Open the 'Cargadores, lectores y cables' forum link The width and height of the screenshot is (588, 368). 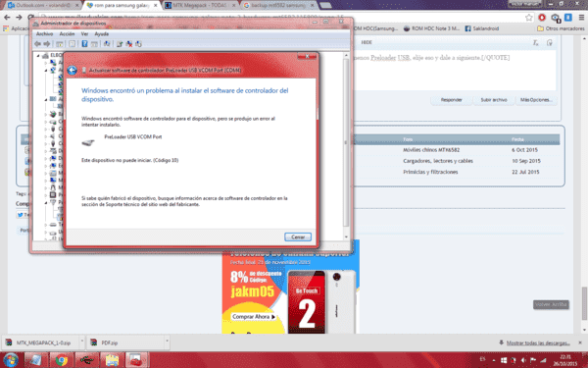(438, 161)
